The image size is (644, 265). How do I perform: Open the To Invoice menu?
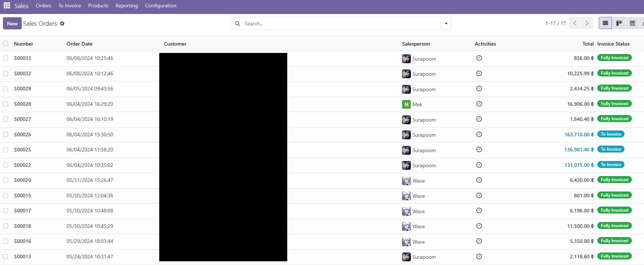click(70, 6)
